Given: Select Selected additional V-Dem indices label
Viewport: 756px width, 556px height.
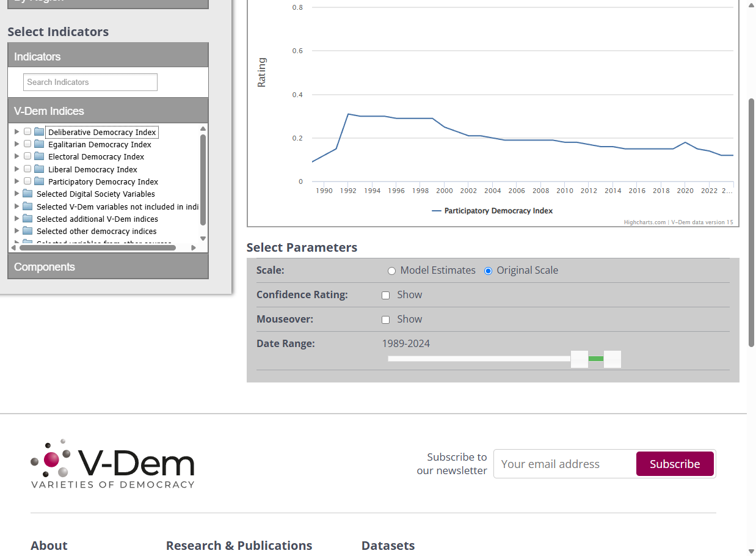Looking at the screenshot, I should [x=97, y=219].
